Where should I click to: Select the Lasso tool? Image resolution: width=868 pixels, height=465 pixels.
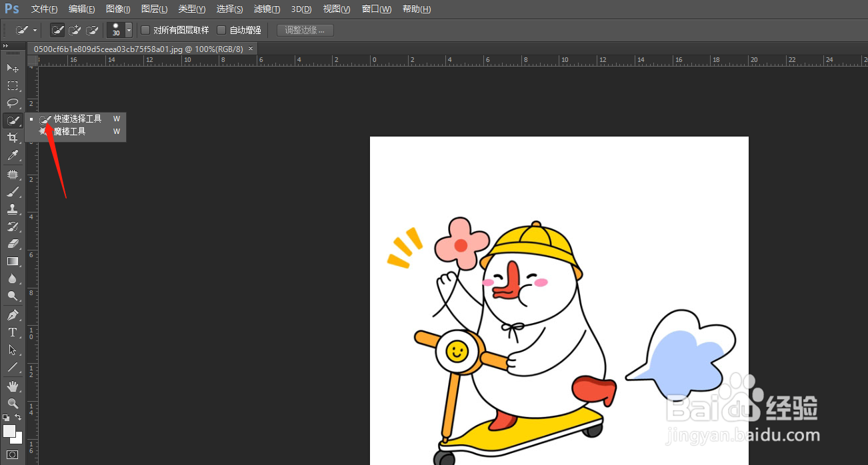click(13, 103)
